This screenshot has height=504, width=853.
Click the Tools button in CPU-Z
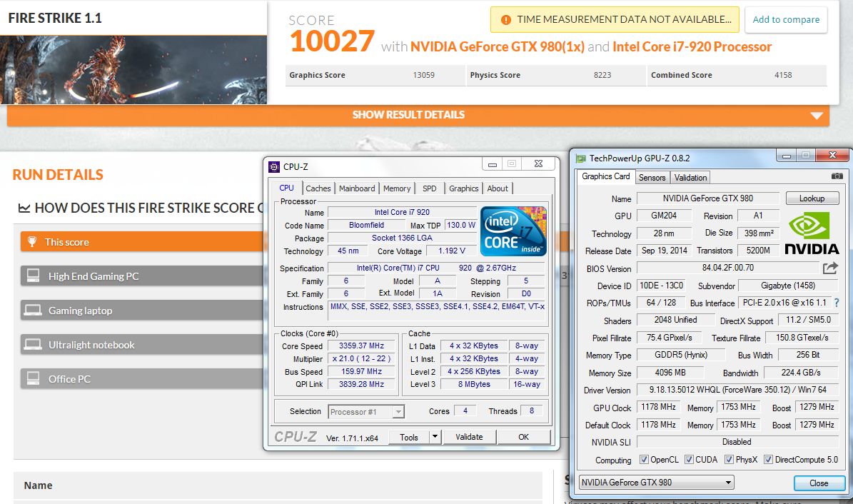coord(409,436)
